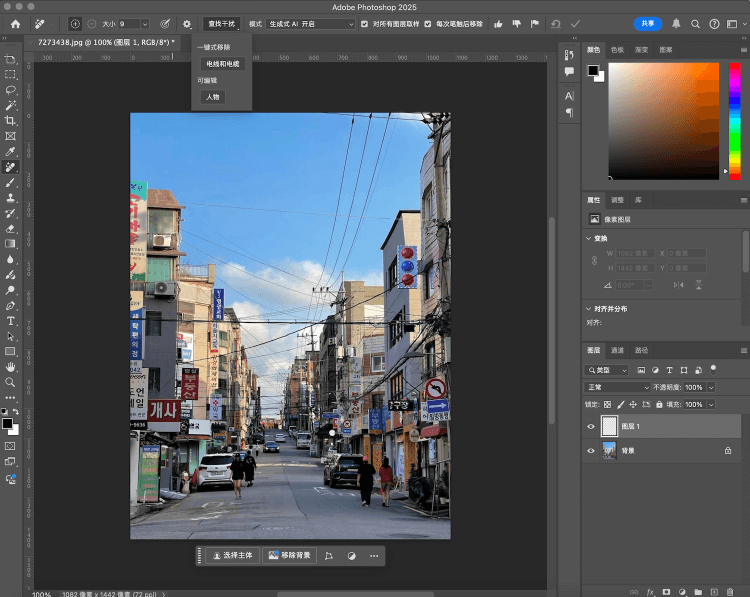Switch to the 色板 tab
750x597 pixels.
[x=617, y=49]
